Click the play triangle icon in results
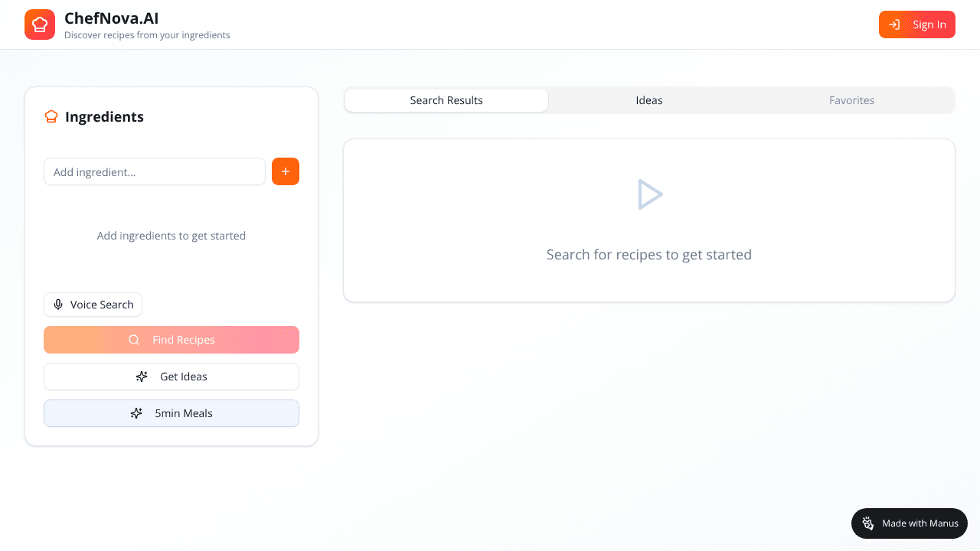Image resolution: width=980 pixels, height=551 pixels. (649, 194)
